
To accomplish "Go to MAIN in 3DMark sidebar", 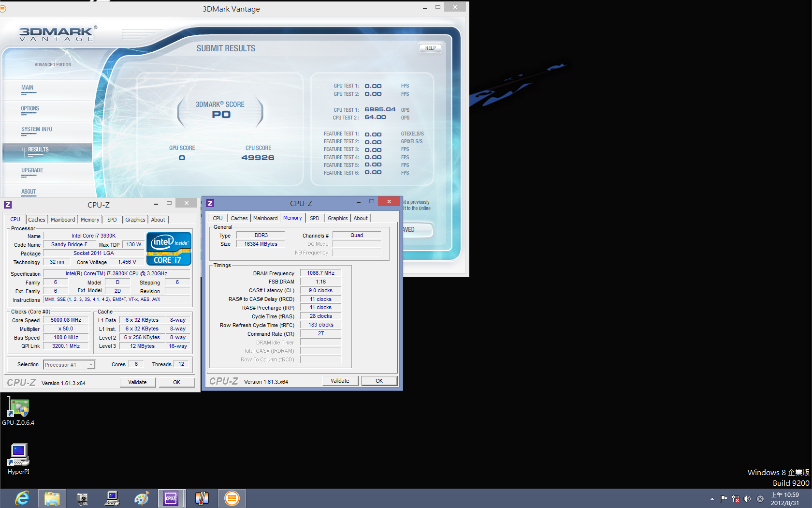I will pyautogui.click(x=28, y=88).
